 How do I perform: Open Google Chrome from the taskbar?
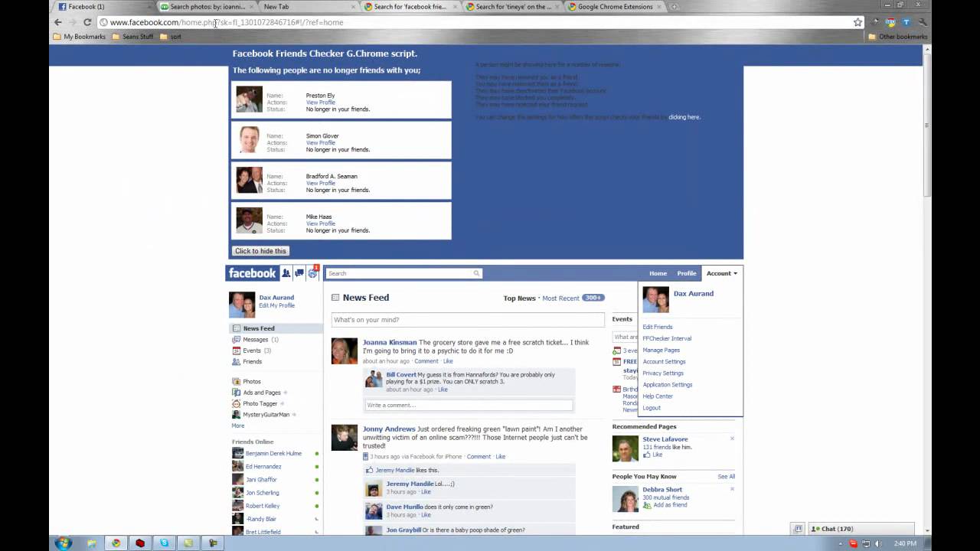(116, 543)
